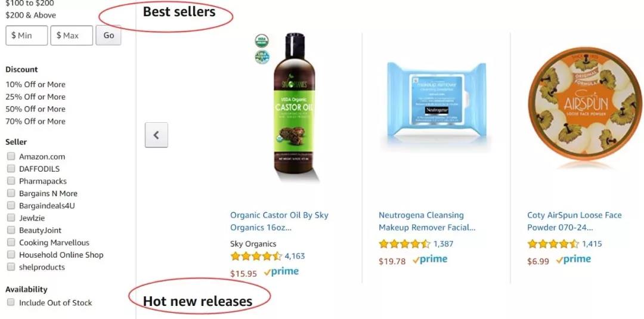
Task: Click the star rating of Neutrogena Cleansing wipes
Action: click(x=404, y=244)
